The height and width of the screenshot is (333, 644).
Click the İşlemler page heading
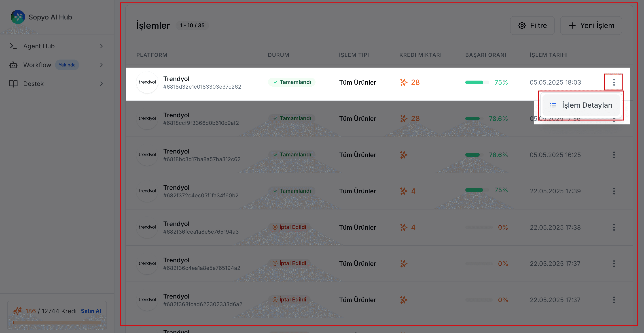[x=153, y=26]
